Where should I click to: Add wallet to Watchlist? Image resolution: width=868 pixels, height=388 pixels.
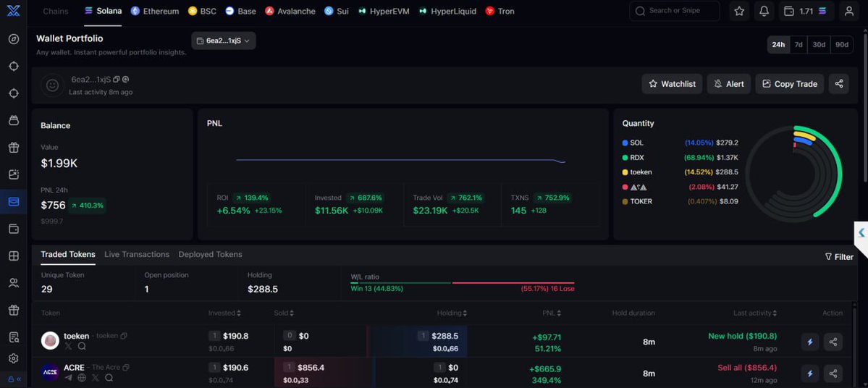pyautogui.click(x=672, y=83)
